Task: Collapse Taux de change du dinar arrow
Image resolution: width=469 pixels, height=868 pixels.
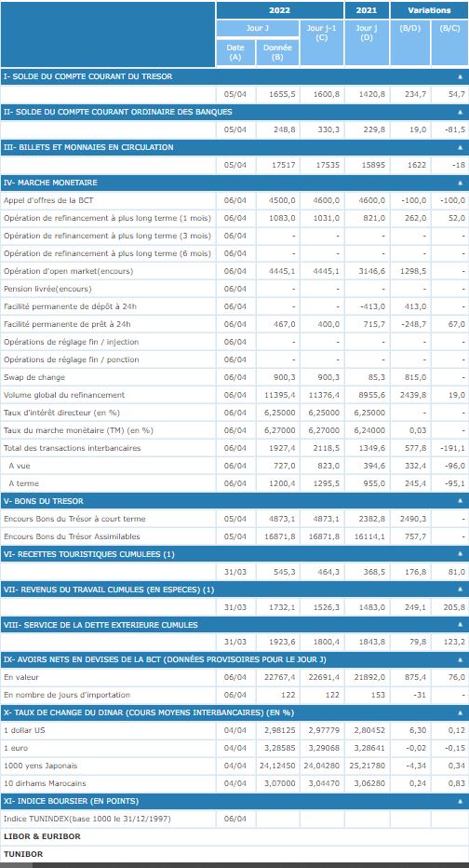Action: click(460, 713)
